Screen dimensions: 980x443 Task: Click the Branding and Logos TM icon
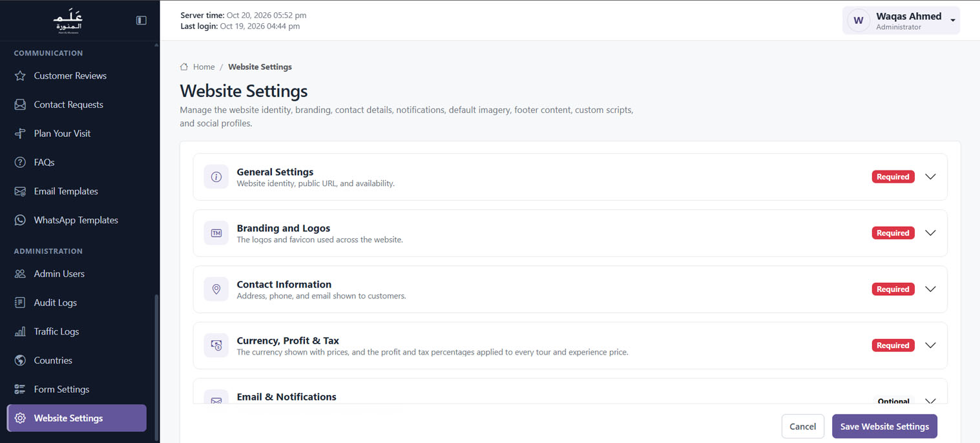pyautogui.click(x=216, y=233)
